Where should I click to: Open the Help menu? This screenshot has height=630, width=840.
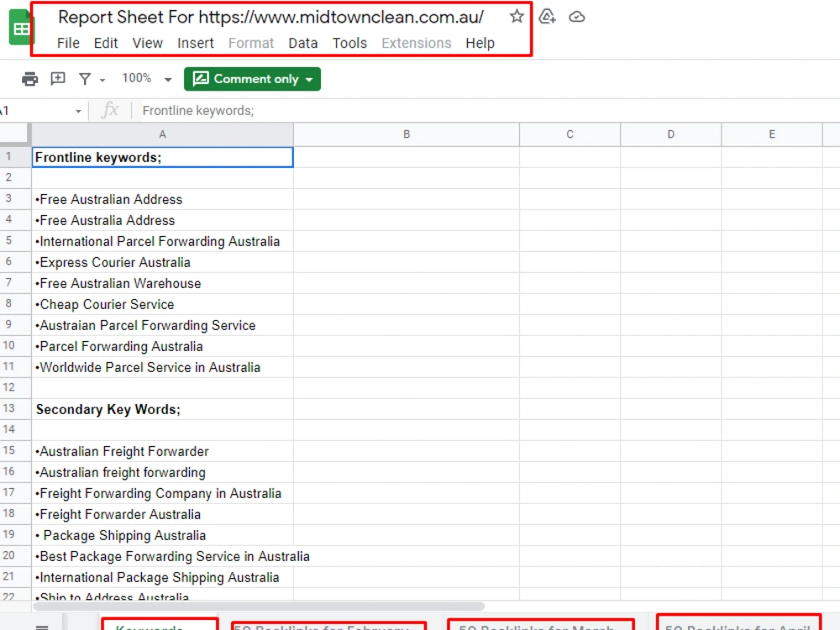pyautogui.click(x=480, y=43)
